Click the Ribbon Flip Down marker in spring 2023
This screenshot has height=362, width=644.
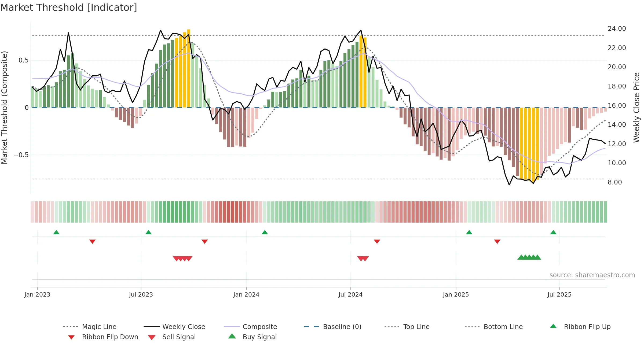pyautogui.click(x=92, y=242)
